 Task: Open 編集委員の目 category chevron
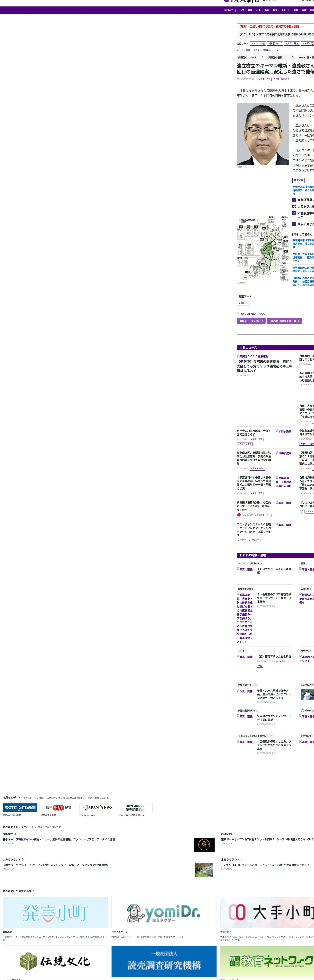pyautogui.click(x=253, y=589)
